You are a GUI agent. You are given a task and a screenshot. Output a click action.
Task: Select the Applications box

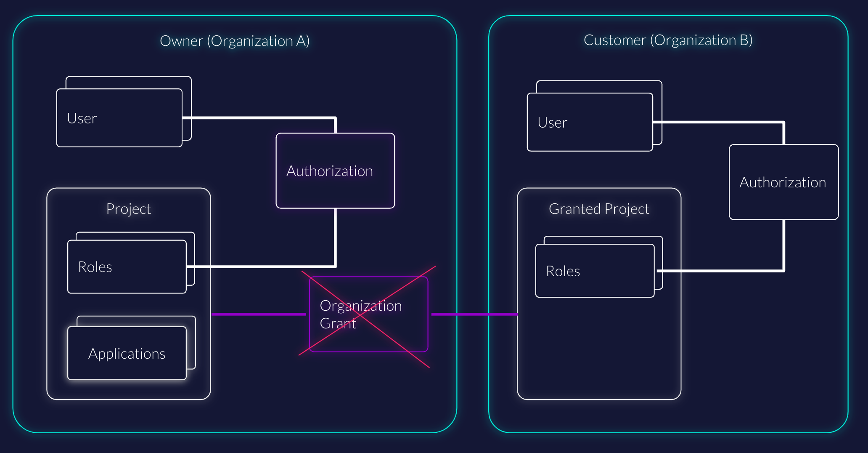point(127,353)
